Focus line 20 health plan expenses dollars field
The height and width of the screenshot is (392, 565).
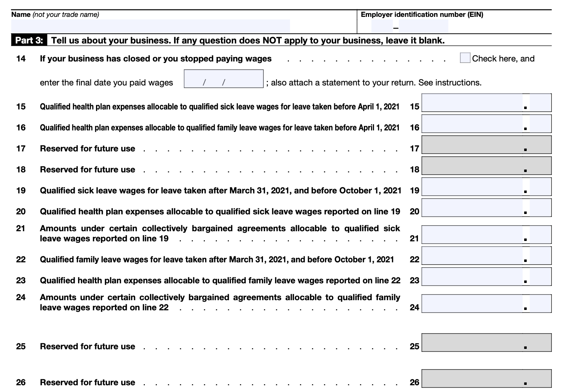pos(472,208)
